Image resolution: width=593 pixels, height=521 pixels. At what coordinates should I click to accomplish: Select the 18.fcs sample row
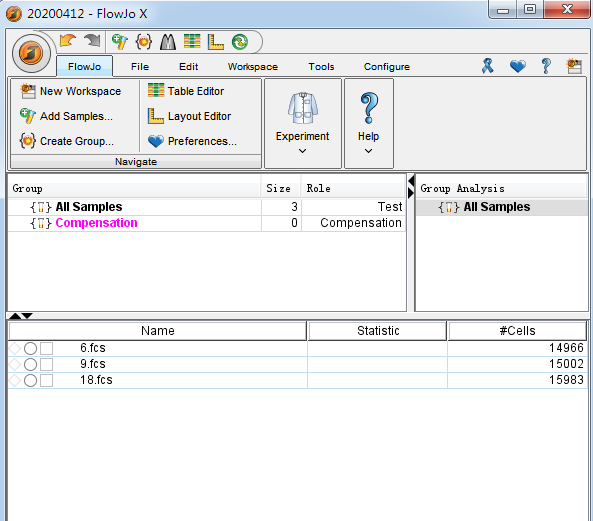tap(297, 380)
